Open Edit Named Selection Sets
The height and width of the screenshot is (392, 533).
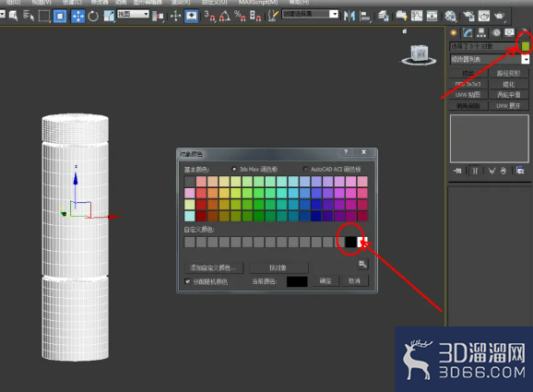click(273, 16)
